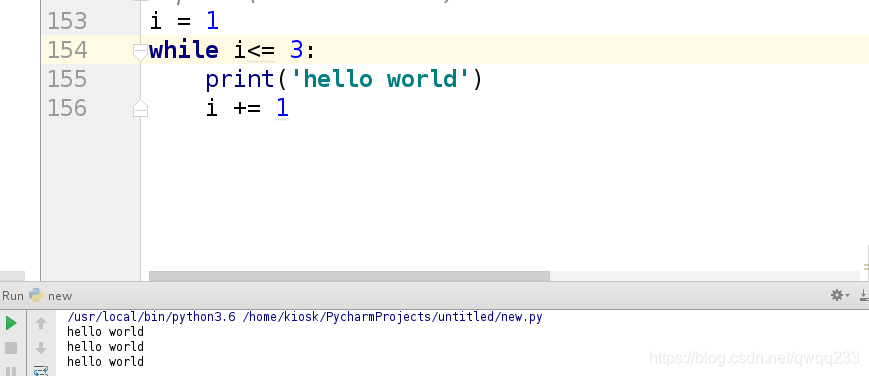Screen dimensions: 869x376
Task: Click line number 154 in the gutter
Action: [x=67, y=50]
